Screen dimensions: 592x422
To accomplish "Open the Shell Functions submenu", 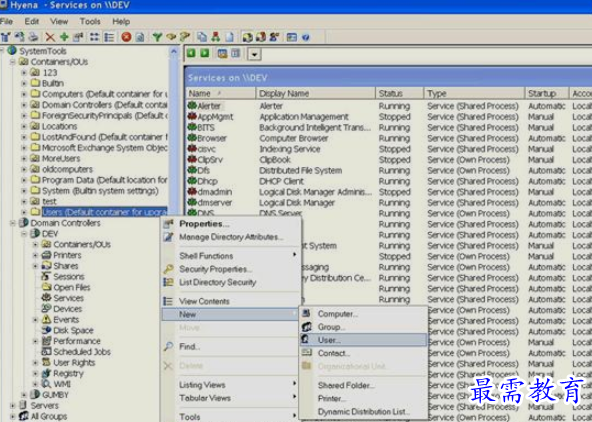I will [x=231, y=256].
